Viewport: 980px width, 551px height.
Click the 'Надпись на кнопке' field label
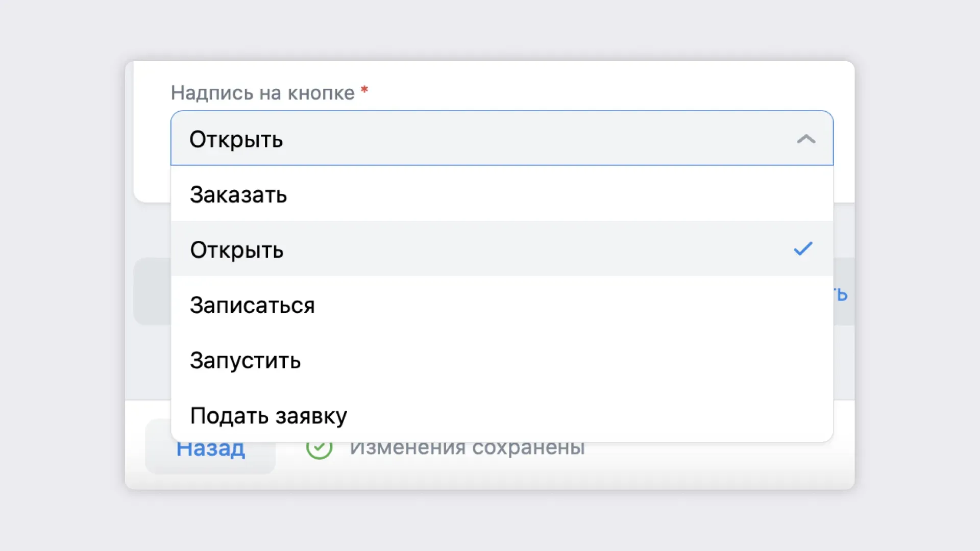tap(262, 93)
